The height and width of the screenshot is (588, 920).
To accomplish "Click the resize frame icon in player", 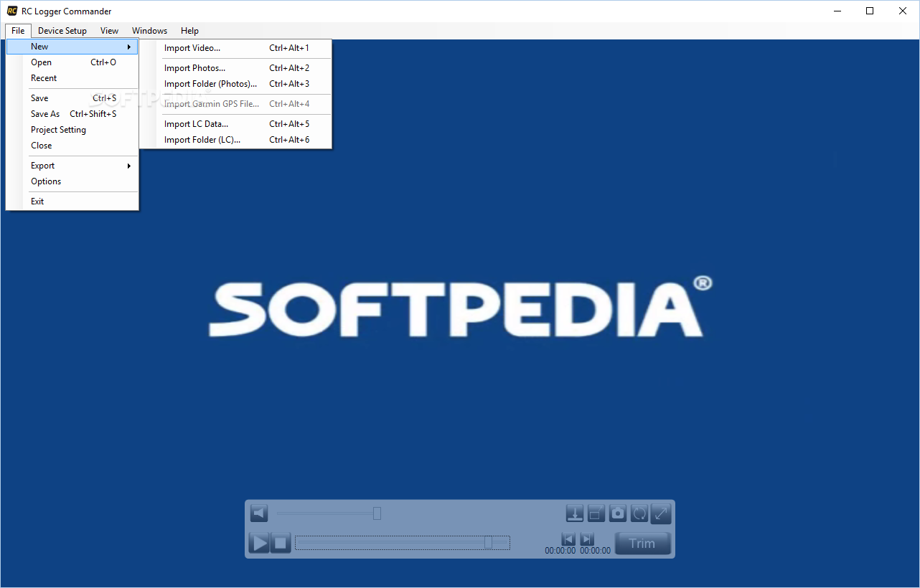I will 596,513.
